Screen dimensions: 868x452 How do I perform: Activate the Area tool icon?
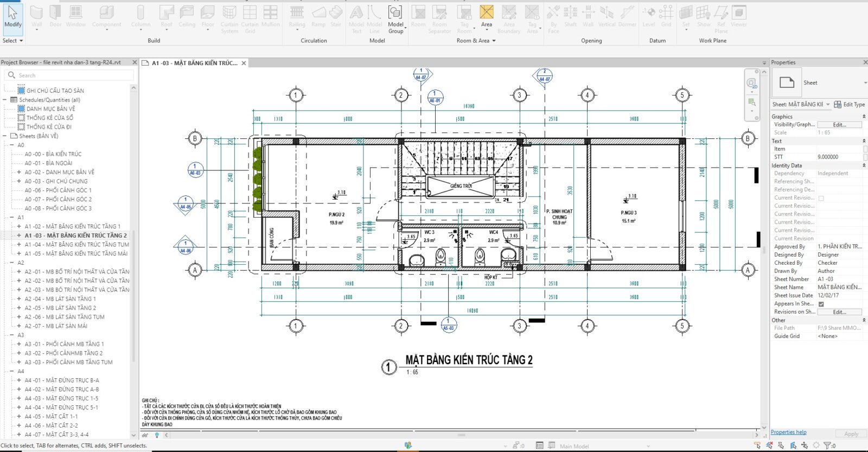point(487,13)
